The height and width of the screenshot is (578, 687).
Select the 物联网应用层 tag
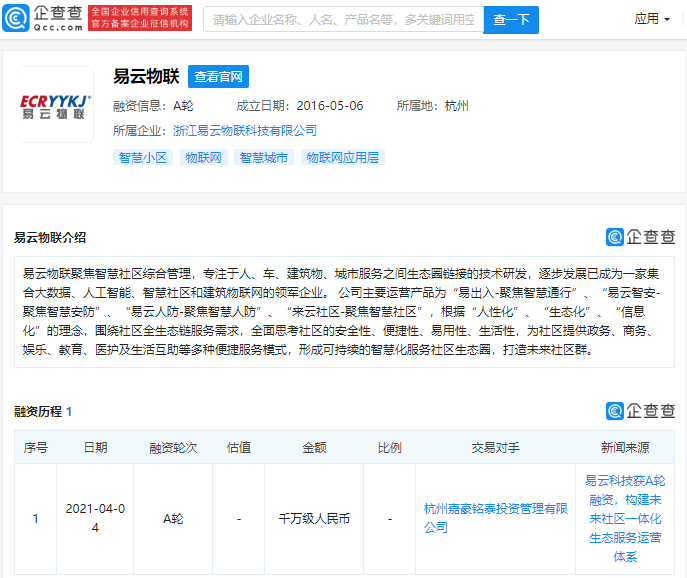tap(343, 157)
